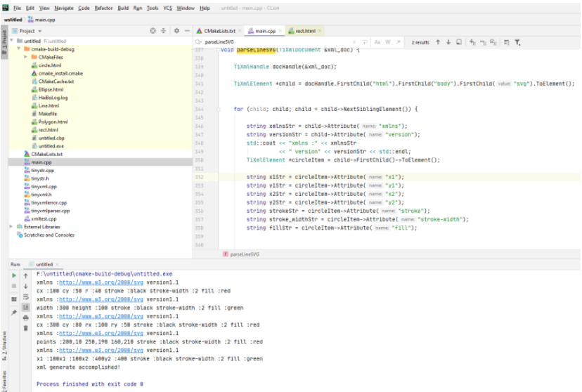Screen dimensions: 582x392
Task: Rerun the program with the green Run icon
Action: click(x=14, y=275)
